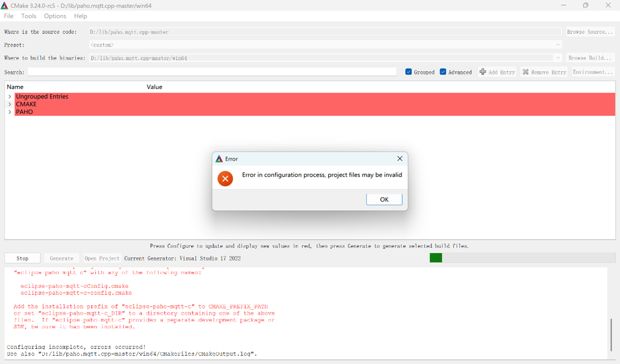This screenshot has height=364, width=620.
Task: Toggle the Grouped checkbox
Action: click(x=408, y=72)
